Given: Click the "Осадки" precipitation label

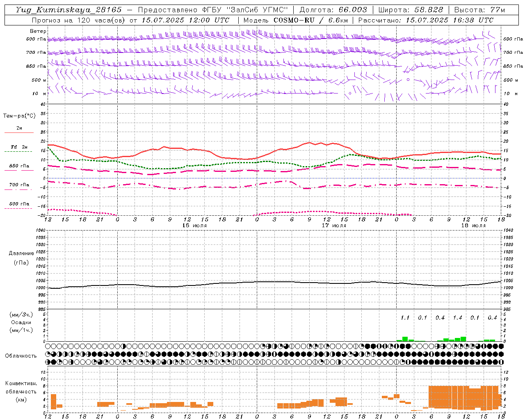Looking at the screenshot, I should point(21,322).
